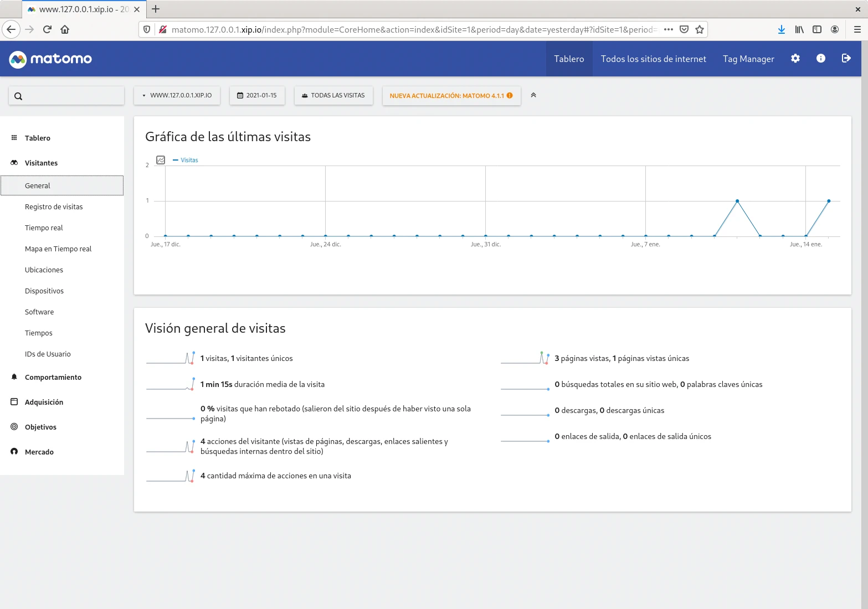Collapse the top controls with double chevron
This screenshot has height=609, width=868.
tap(533, 95)
